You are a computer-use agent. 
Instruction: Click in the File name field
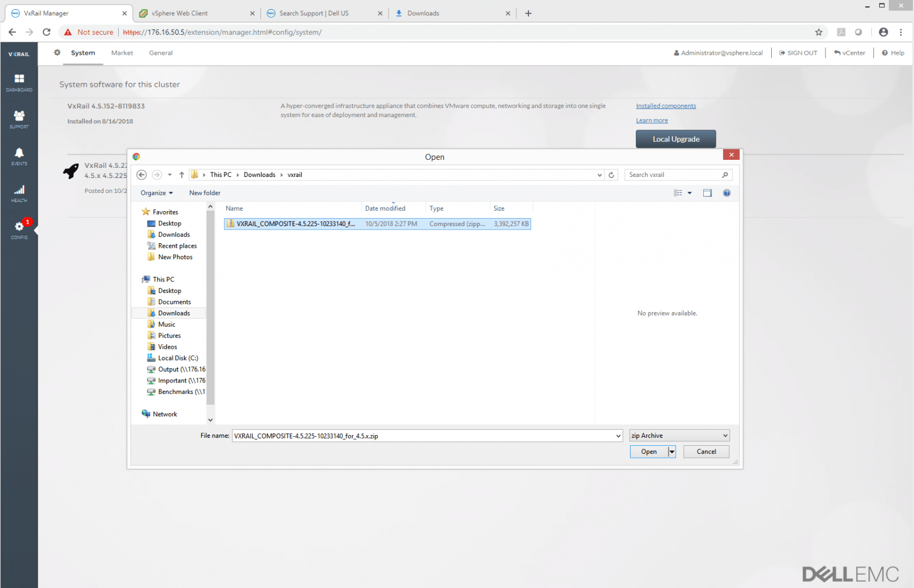tap(423, 436)
